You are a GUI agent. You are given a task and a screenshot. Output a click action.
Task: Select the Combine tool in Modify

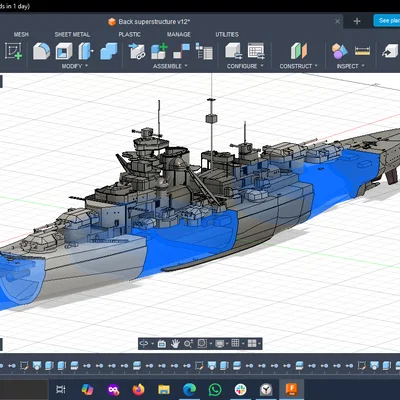pos(109,51)
